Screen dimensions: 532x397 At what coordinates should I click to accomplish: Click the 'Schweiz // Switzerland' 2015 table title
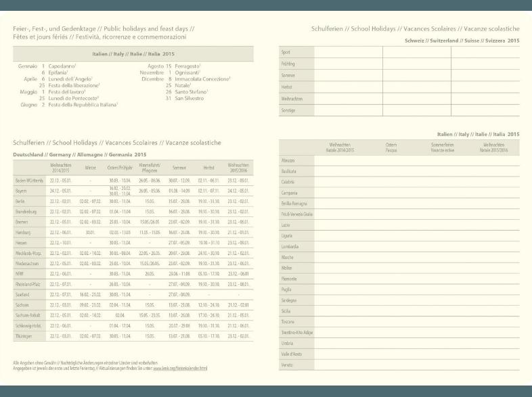coord(462,41)
